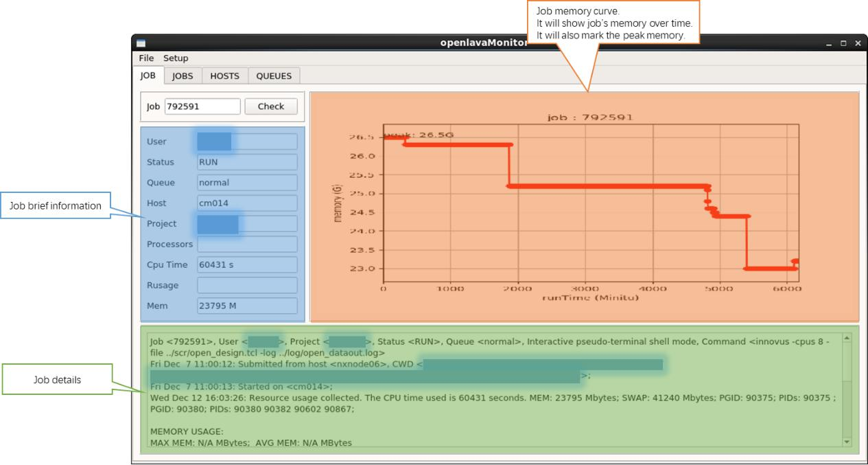The width and height of the screenshot is (868, 465).
Task: Click the 'MAX MEM: N/A MBytes' line
Action: click(x=250, y=443)
